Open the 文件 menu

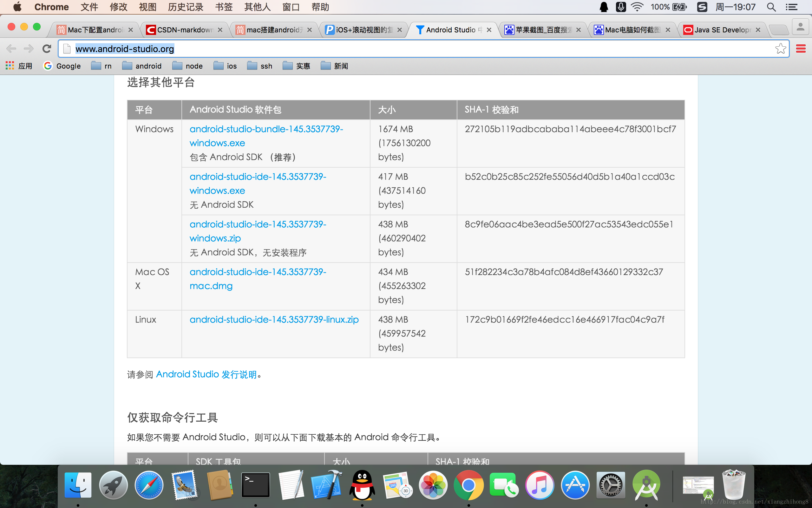click(x=89, y=7)
